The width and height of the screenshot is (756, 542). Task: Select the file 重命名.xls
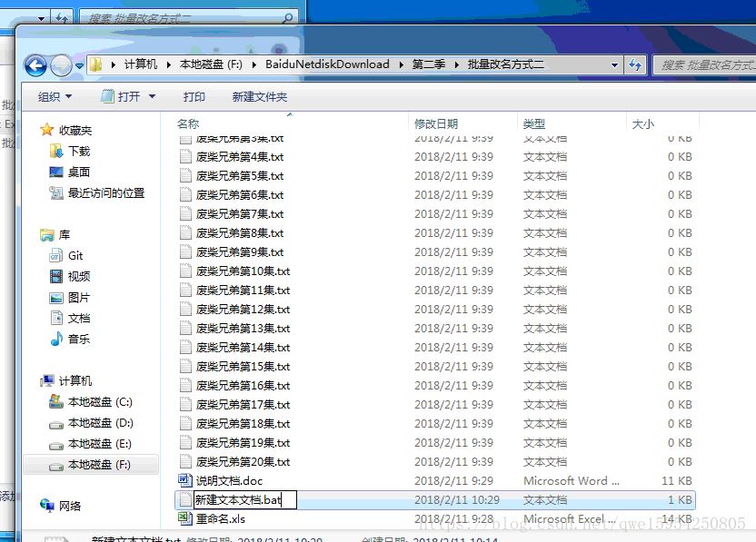coord(220,519)
